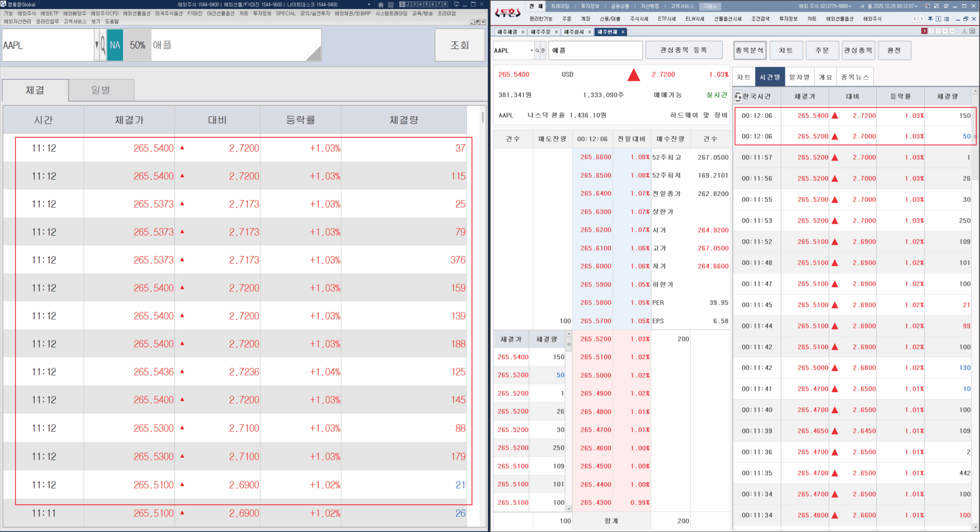This screenshot has height=532, width=980.
Task: Open the grid menu icon beside home
Action: tap(390, 5)
